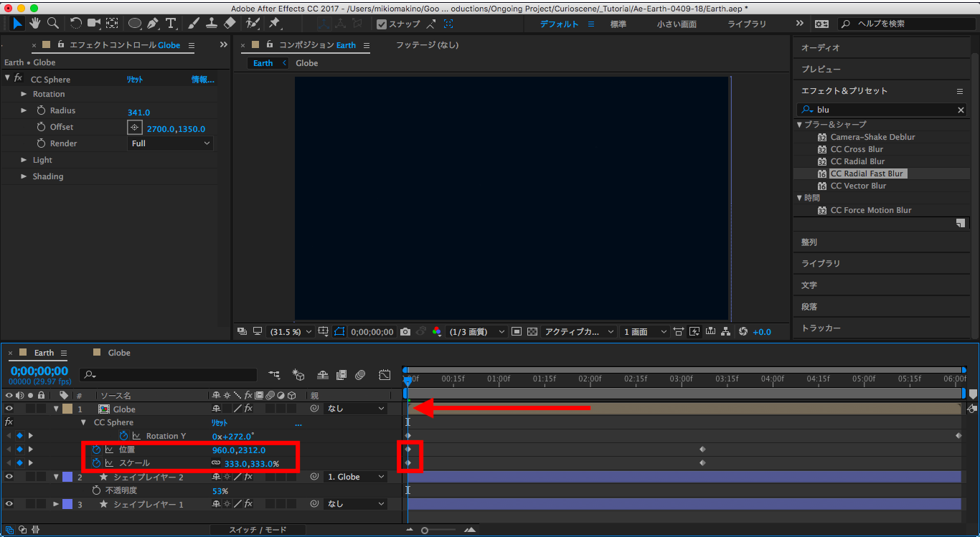Open the parent dropdown for シェイプレイヤー 2
This screenshot has width=980, height=537.
[x=356, y=477]
